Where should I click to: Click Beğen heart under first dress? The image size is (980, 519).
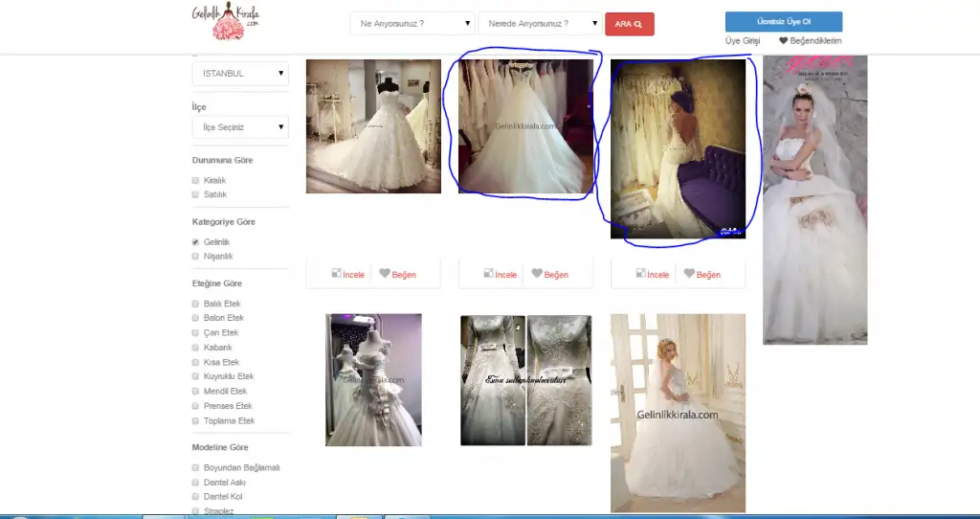point(385,274)
